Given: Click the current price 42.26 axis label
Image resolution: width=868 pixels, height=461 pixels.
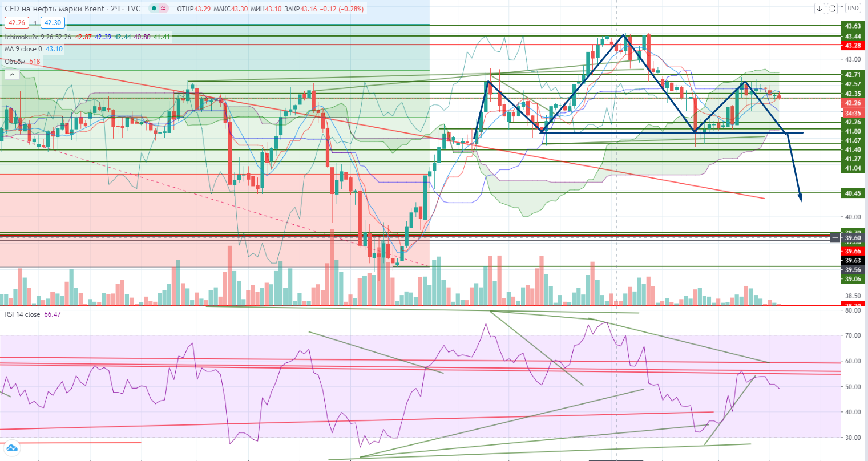Looking at the screenshot, I should [853, 103].
